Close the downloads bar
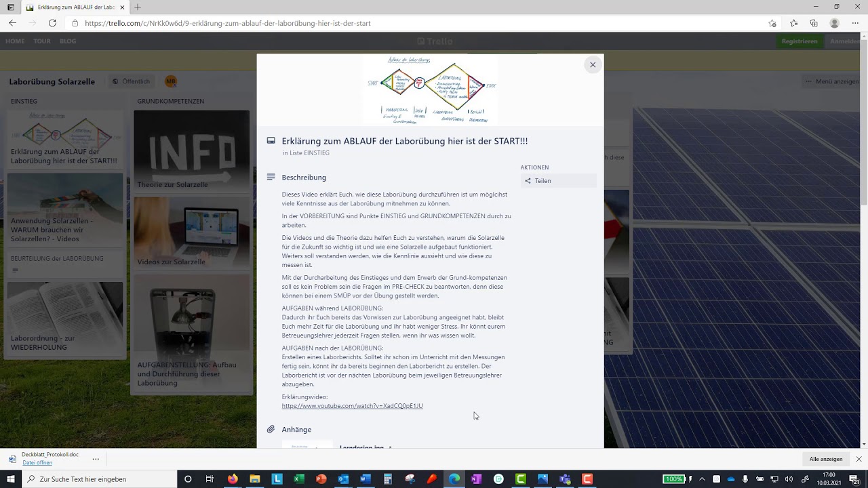 click(859, 459)
